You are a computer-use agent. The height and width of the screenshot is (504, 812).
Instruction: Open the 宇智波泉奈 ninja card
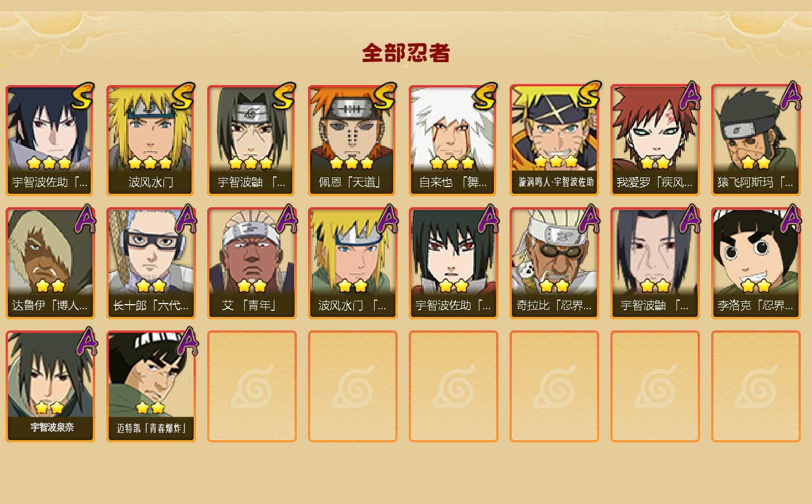click(x=50, y=386)
